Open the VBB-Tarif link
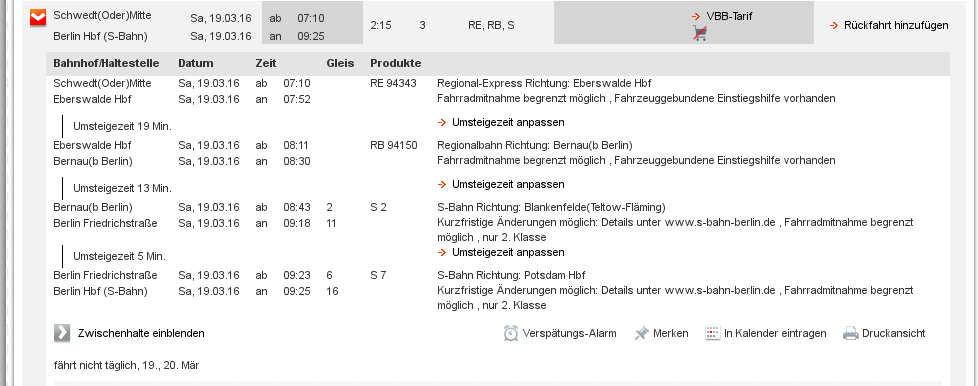Screen dimensions: 978x386 (x=729, y=16)
